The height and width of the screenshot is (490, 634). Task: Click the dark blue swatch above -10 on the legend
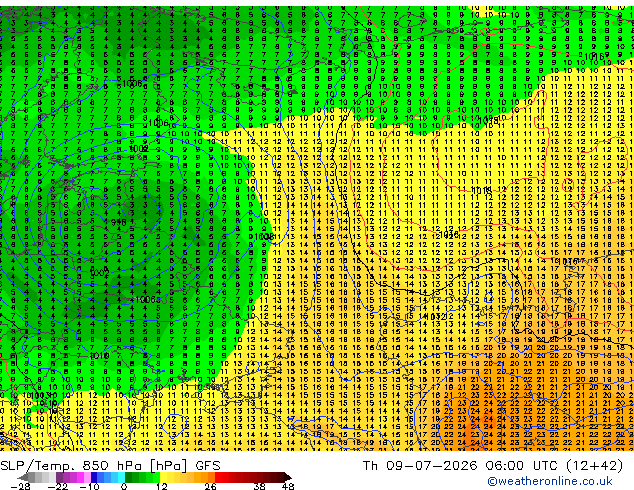pos(94,477)
